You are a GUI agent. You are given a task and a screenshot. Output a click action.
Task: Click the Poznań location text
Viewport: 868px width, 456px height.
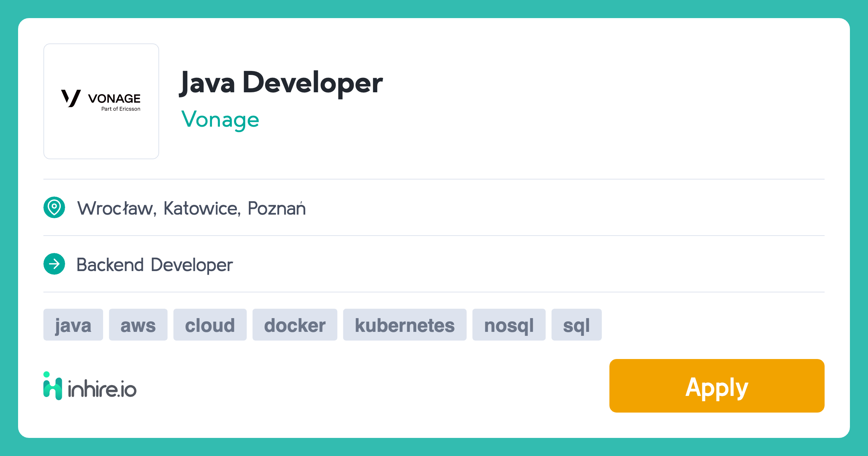(x=277, y=208)
